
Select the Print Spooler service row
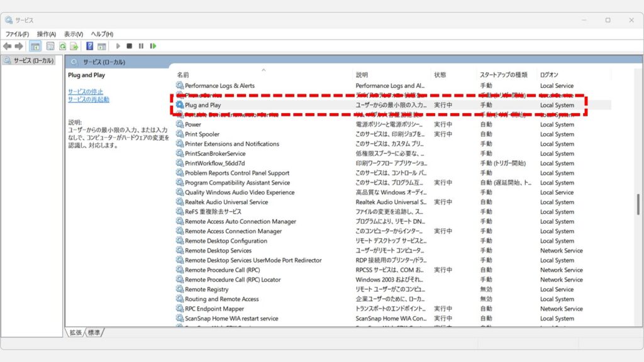pos(202,134)
